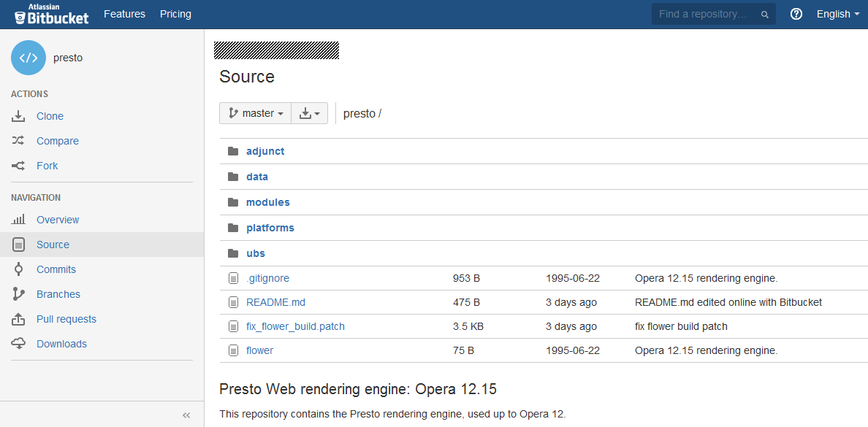Click the 'README.md edited online with Bitbucket' message
868x427 pixels.
728,303
